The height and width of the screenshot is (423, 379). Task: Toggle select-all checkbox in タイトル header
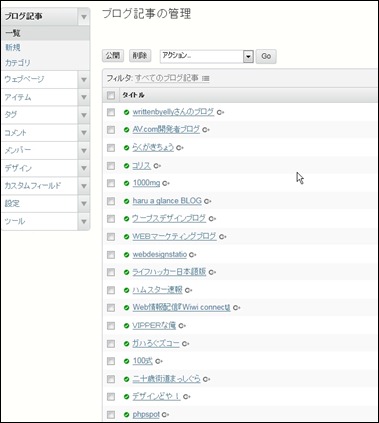111,96
